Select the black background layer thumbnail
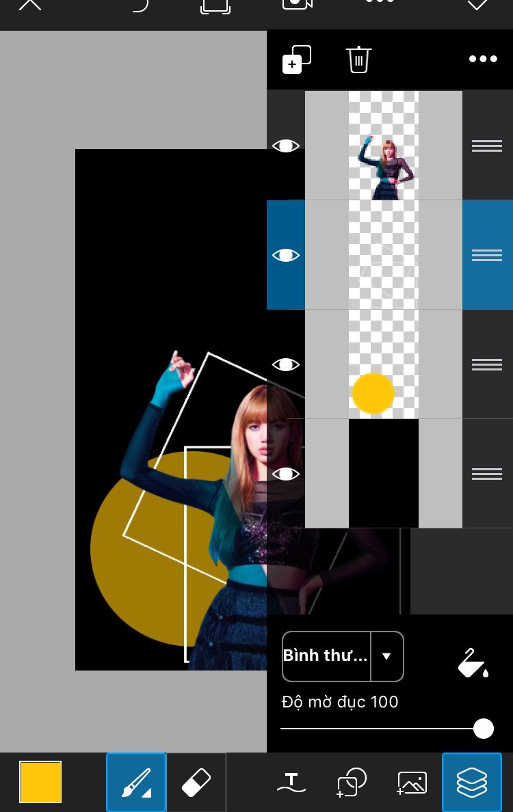The height and width of the screenshot is (812, 513). pyautogui.click(x=384, y=473)
